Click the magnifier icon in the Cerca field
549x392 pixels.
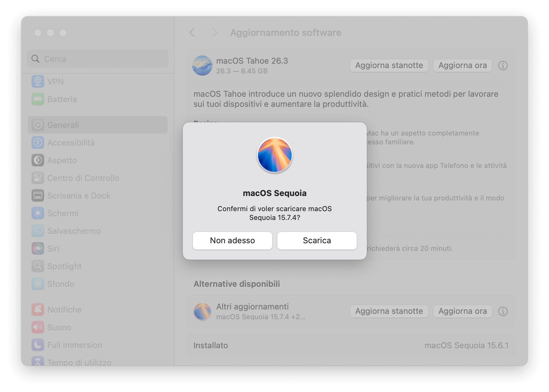pos(36,59)
